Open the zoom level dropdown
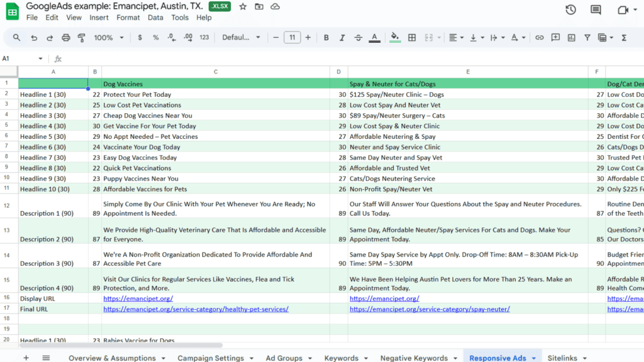The width and height of the screenshot is (644, 362). [108, 37]
